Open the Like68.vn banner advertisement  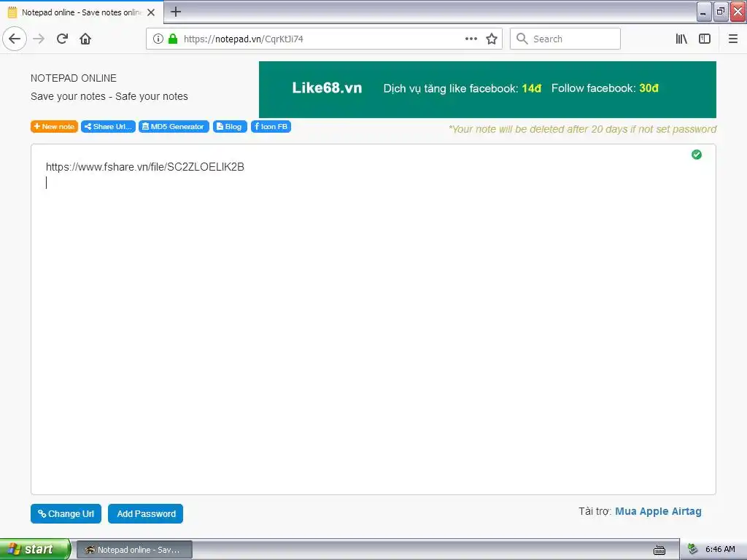[487, 89]
